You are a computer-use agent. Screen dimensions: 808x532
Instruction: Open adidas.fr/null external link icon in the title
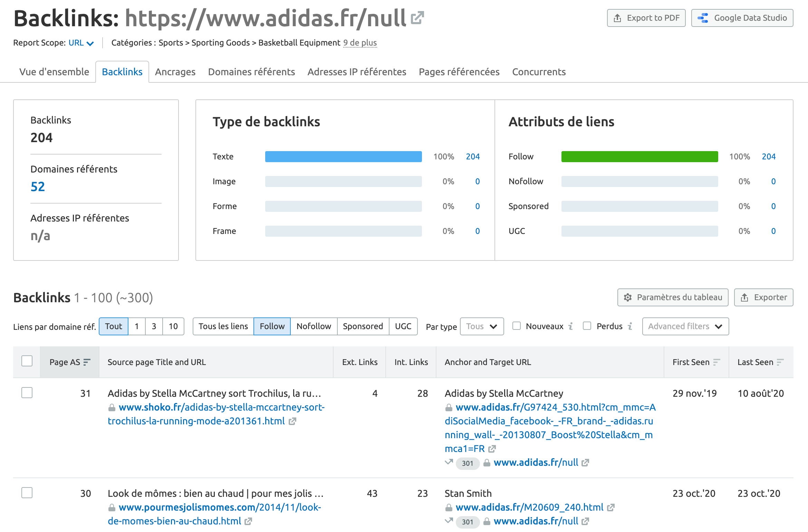coord(417,18)
